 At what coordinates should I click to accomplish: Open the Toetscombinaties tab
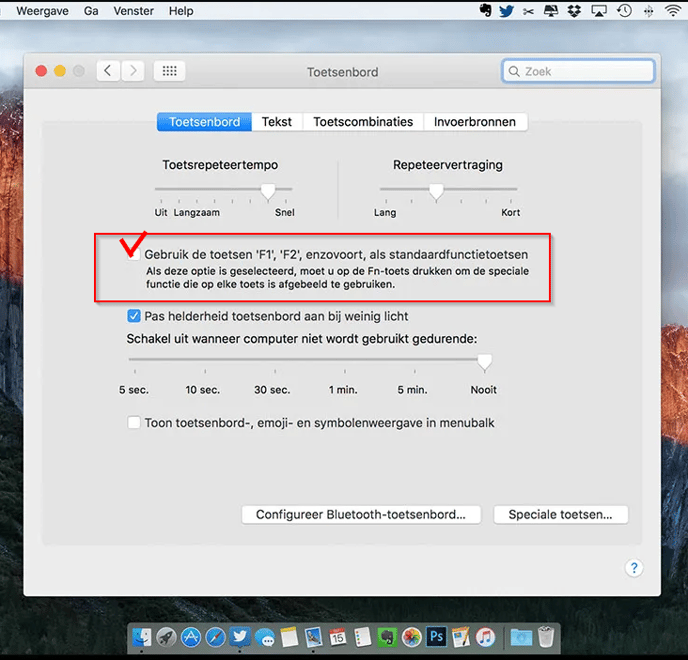point(363,122)
